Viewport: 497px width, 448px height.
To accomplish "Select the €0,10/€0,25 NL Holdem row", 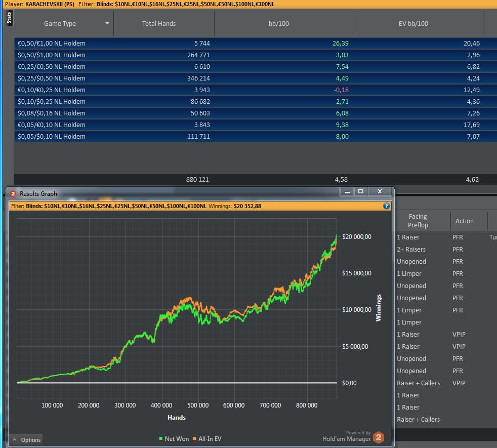I will (x=256, y=90).
